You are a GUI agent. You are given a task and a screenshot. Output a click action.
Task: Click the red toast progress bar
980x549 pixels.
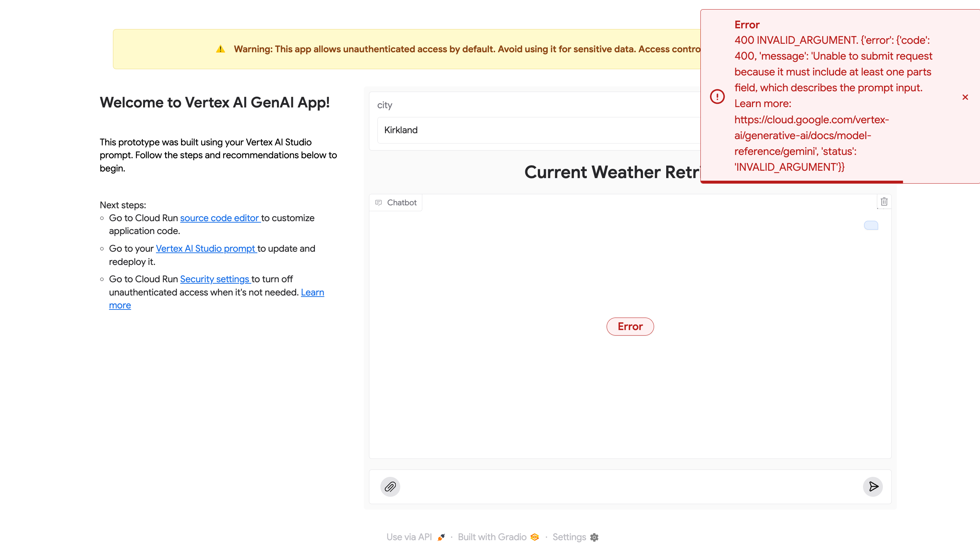tap(801, 182)
